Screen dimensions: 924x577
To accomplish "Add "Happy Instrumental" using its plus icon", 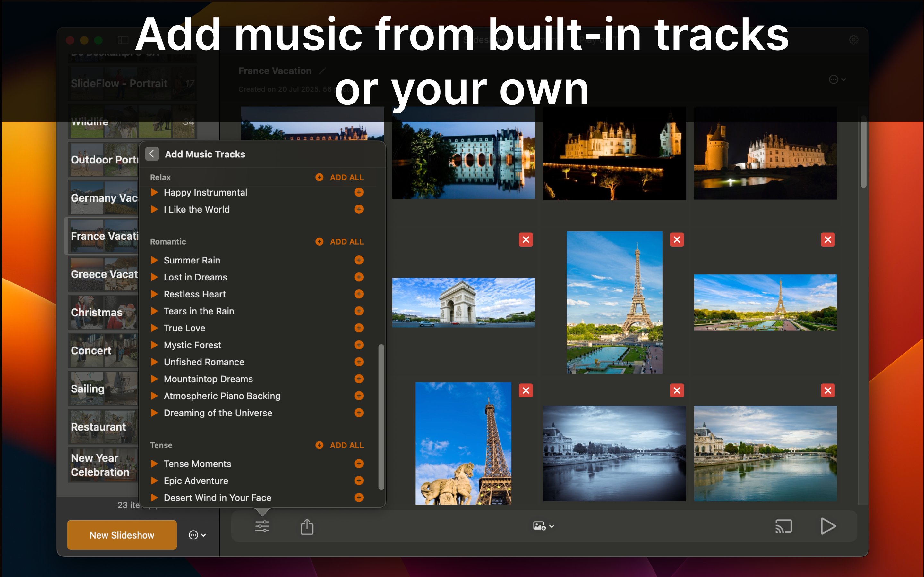I will click(x=358, y=192).
